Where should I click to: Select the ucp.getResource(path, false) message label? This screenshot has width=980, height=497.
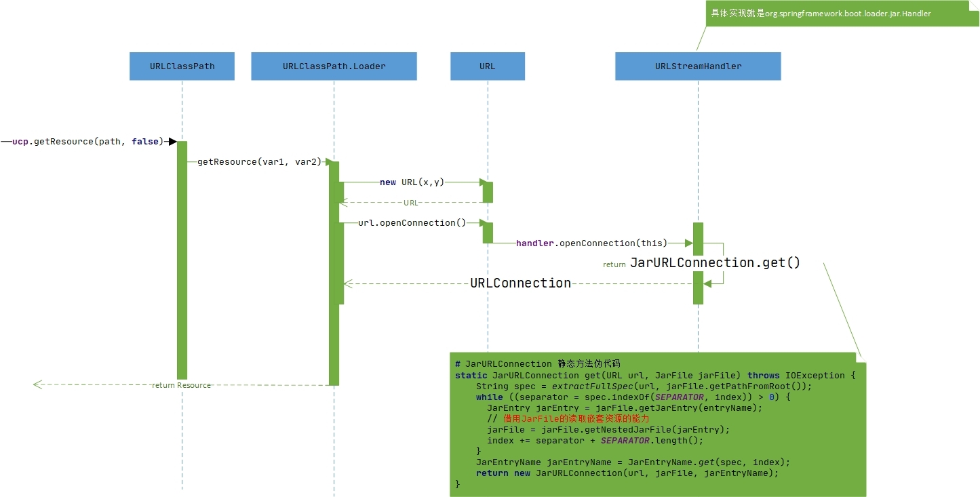click(88, 142)
